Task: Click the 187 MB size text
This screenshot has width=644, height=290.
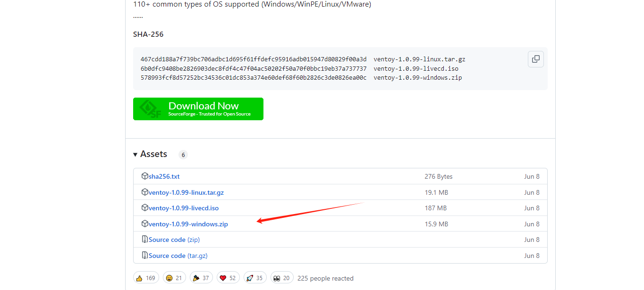Action: (x=435, y=208)
